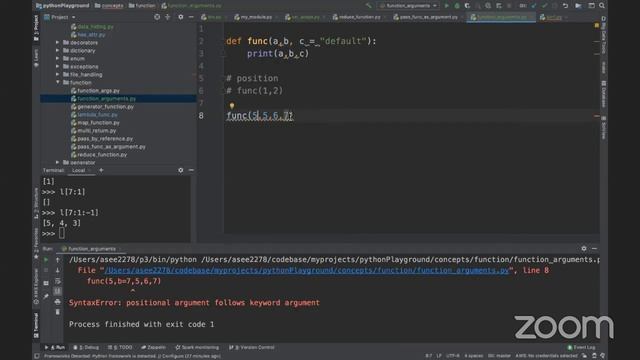This screenshot has width=640, height=360.
Task: Open the Spark monitoring tool window button
Action: pos(197,347)
